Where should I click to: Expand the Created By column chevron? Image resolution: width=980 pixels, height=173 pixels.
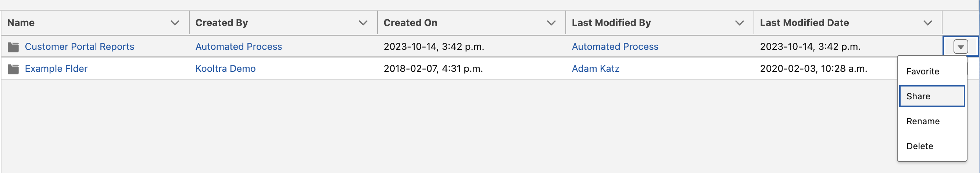pyautogui.click(x=363, y=23)
